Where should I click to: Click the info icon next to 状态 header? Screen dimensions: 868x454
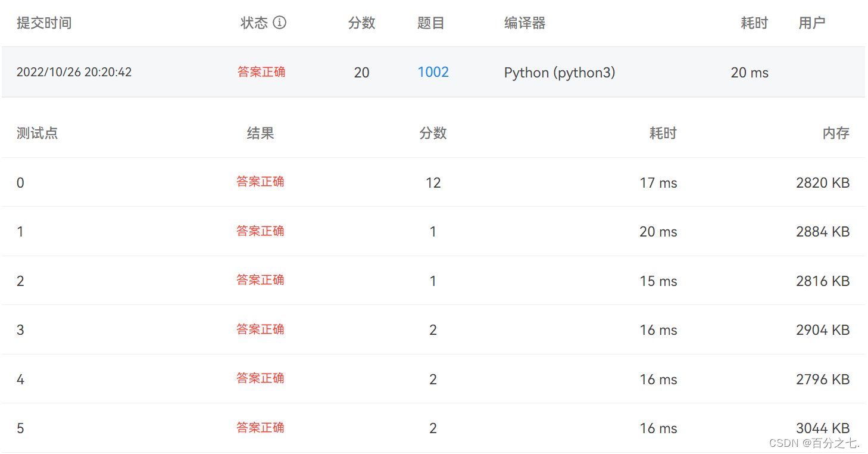[279, 23]
